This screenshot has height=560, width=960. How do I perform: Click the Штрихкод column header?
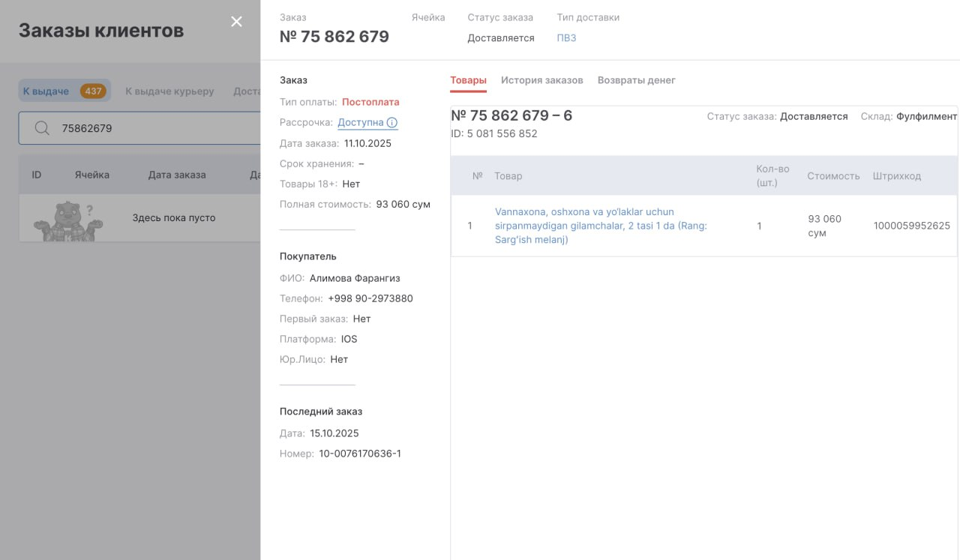(x=897, y=176)
